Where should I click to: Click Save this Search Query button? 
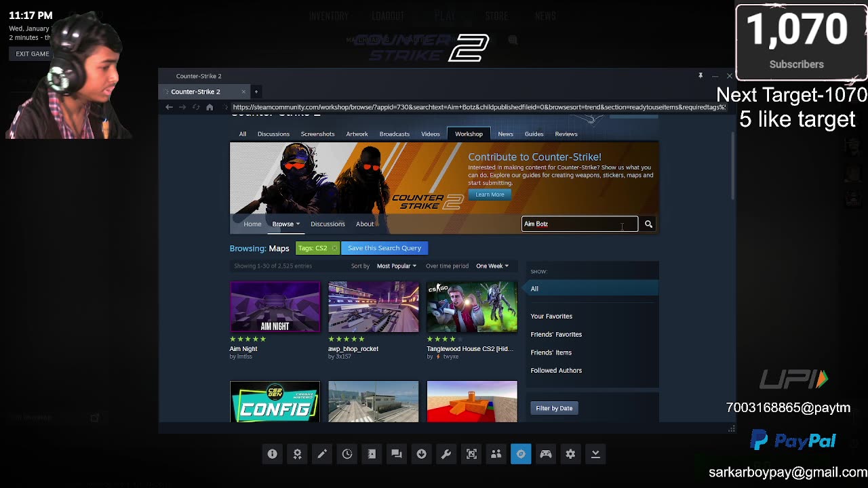point(384,248)
